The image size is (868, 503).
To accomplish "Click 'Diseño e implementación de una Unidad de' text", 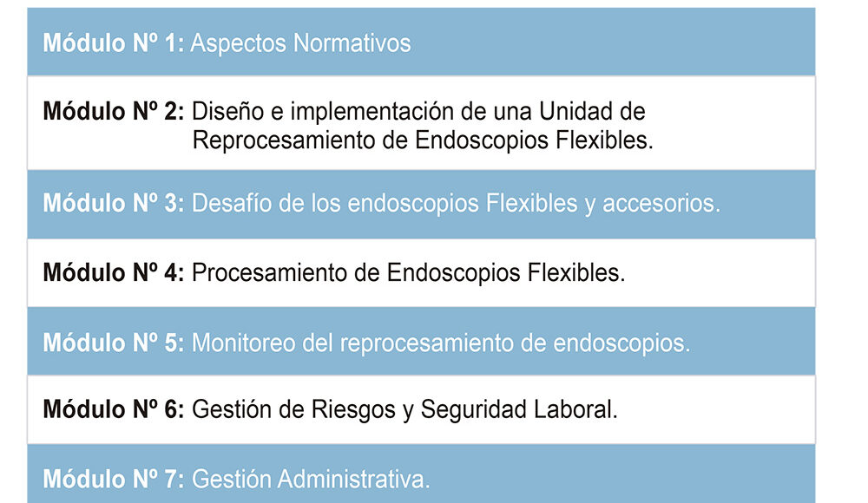I will 418,111.
